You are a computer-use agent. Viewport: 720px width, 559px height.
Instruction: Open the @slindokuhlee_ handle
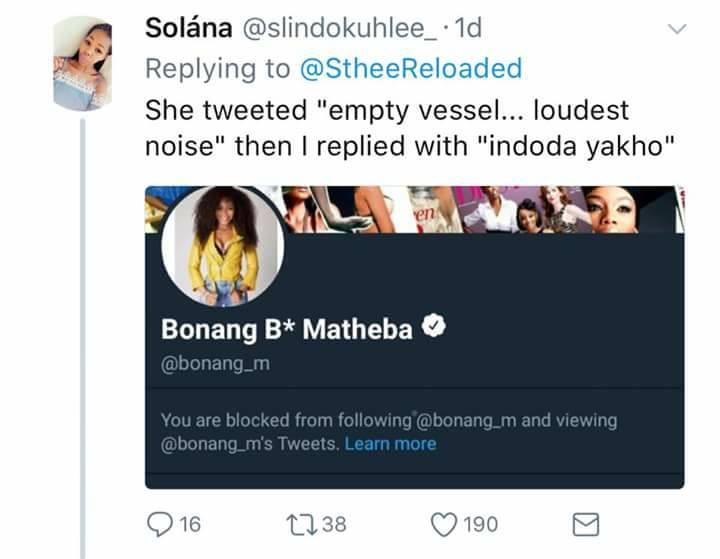tap(340, 28)
